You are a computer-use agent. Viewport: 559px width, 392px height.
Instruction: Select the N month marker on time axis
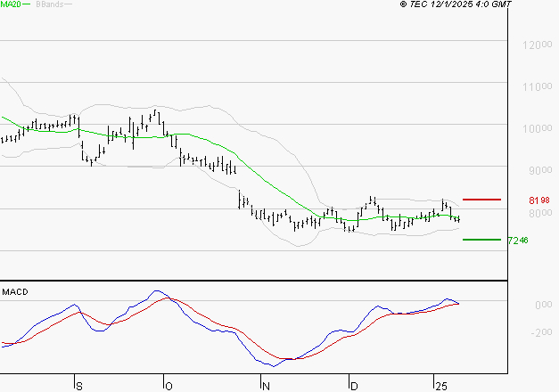click(x=265, y=385)
